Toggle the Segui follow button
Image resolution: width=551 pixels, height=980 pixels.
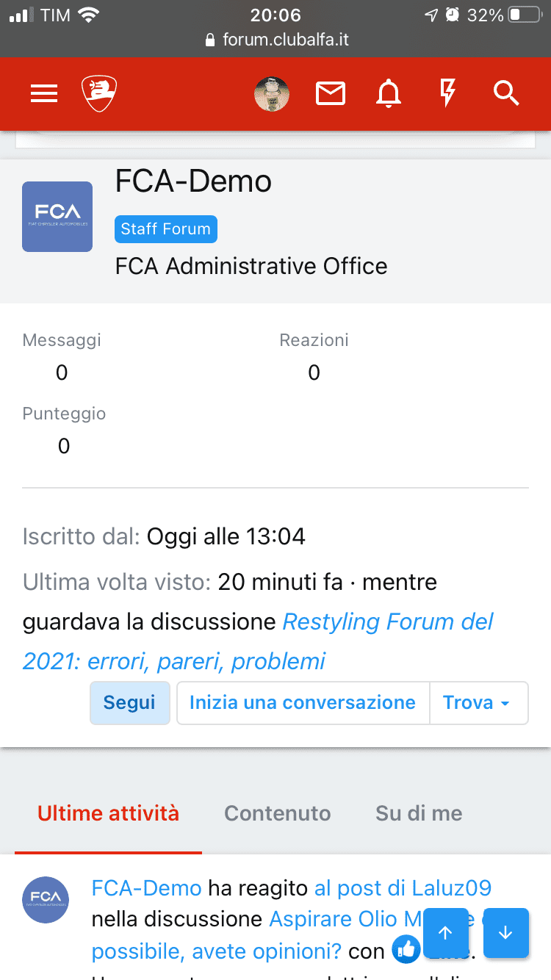(x=130, y=703)
